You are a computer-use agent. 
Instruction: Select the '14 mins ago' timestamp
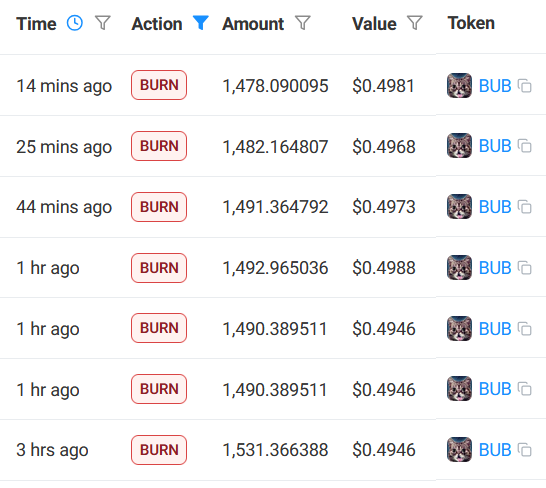64,86
